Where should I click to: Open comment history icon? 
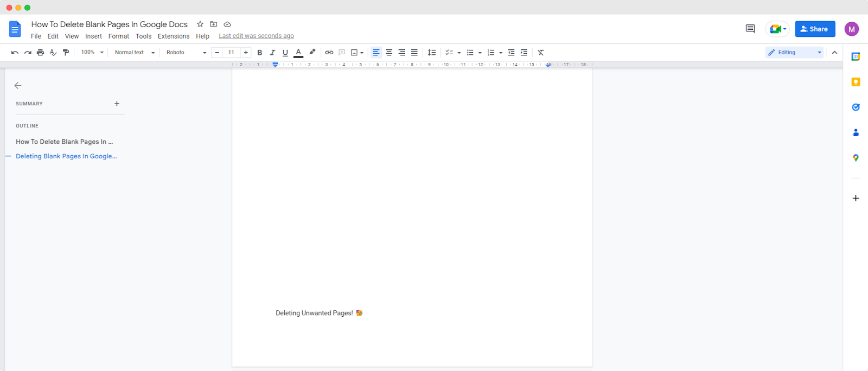click(x=750, y=29)
